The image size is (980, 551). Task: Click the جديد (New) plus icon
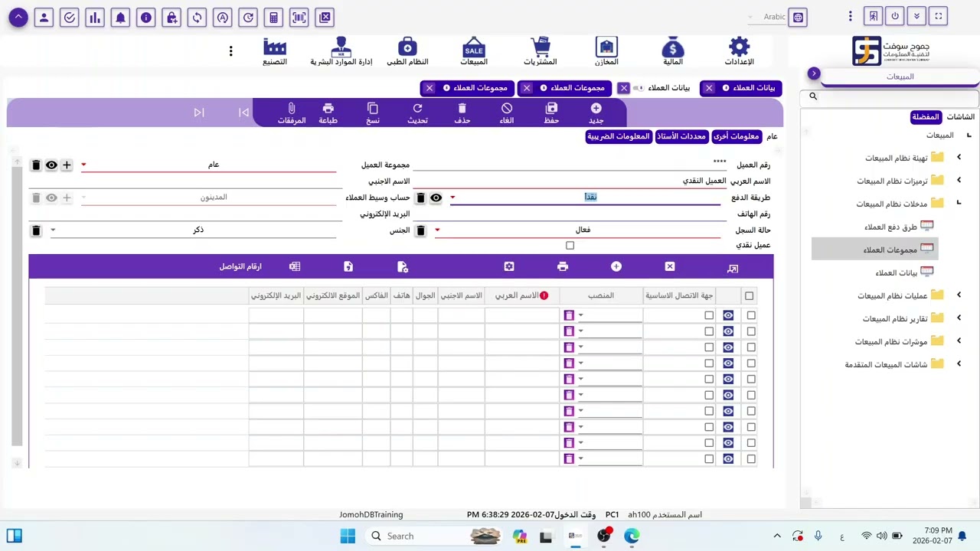click(x=596, y=109)
